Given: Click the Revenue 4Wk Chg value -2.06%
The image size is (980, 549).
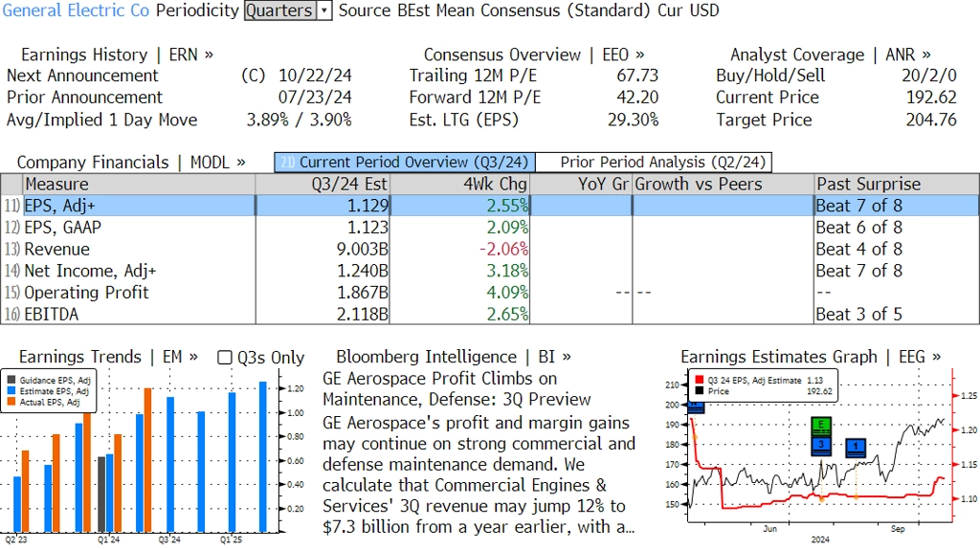Looking at the screenshot, I should [503, 250].
